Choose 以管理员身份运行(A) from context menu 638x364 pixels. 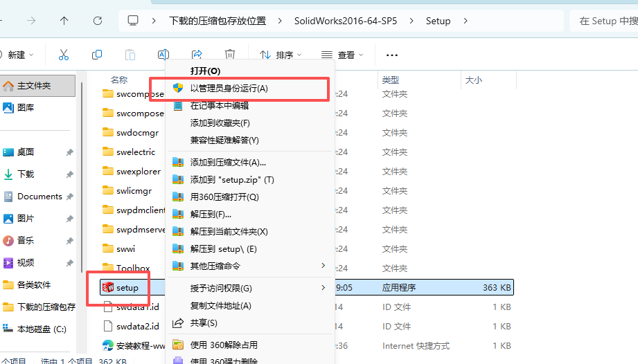tap(250, 89)
